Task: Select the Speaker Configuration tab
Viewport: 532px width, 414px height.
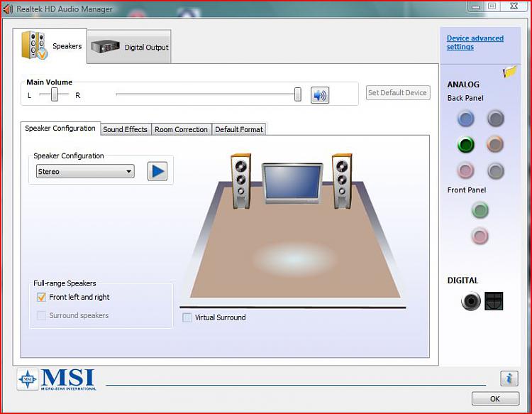Action: coord(60,129)
